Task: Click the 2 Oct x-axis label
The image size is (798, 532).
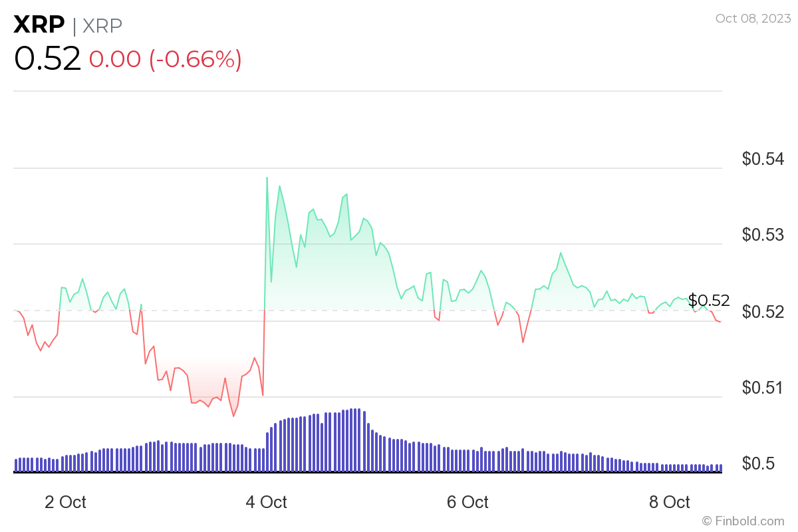Action: (x=65, y=502)
